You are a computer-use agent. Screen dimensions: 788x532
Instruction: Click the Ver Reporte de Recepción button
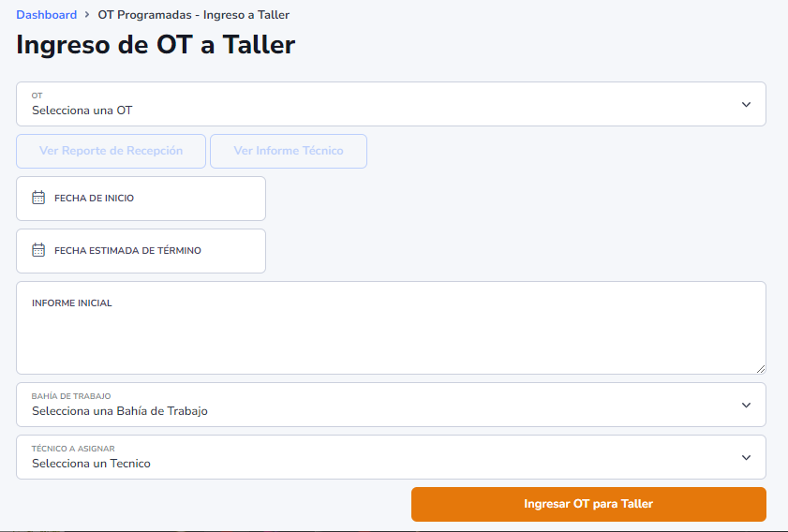[x=112, y=151]
